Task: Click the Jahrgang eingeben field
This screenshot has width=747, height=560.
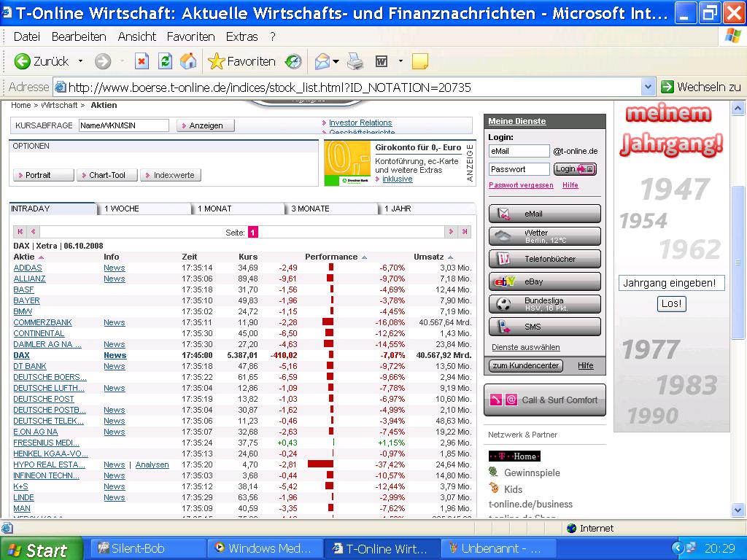Action: [x=671, y=283]
